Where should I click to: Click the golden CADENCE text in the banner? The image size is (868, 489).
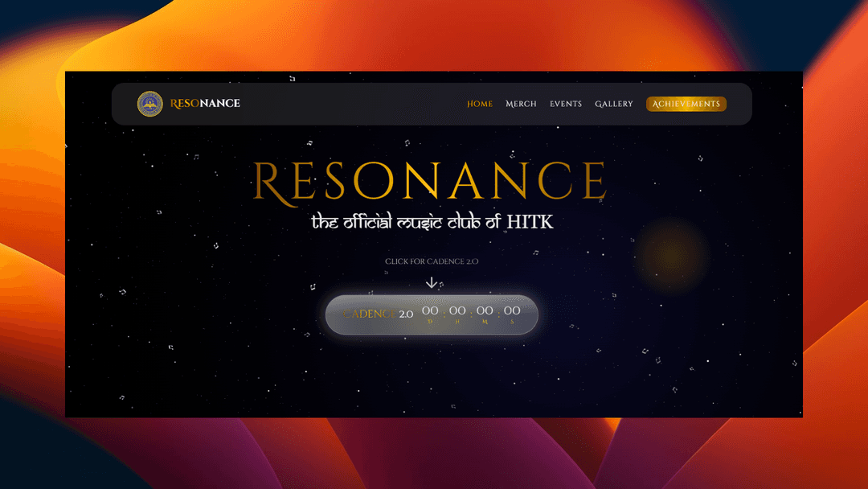369,314
